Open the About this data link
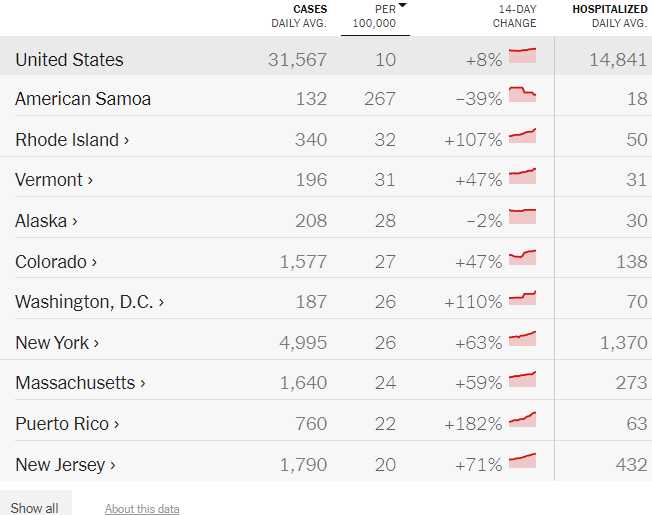This screenshot has width=652, height=515. pos(142,509)
